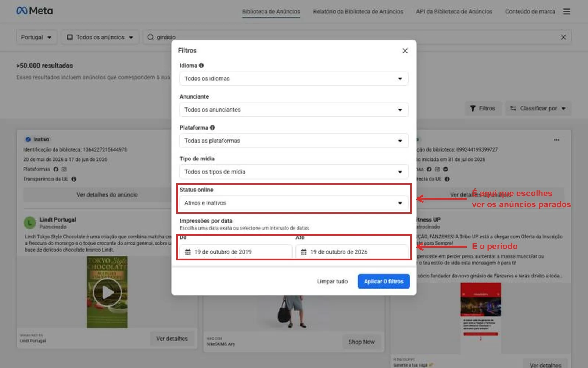Viewport: 588px width, 368px height.
Task: Open Relatório da Biblioteca de Anúncios
Action: click(x=358, y=11)
